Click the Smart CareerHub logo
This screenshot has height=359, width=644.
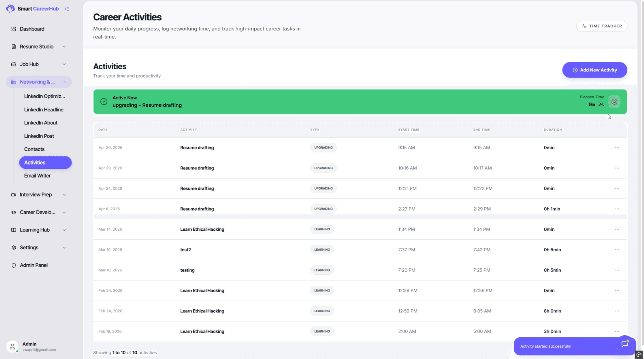tap(33, 9)
